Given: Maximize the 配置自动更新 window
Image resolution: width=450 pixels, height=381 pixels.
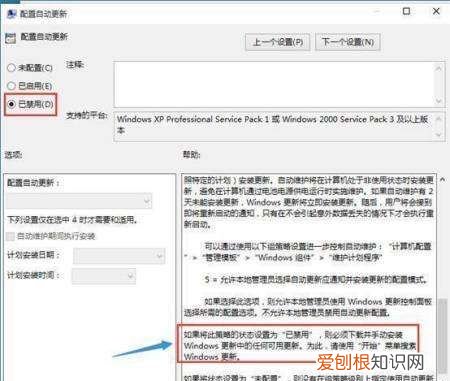Looking at the screenshot, I should tap(406, 11).
